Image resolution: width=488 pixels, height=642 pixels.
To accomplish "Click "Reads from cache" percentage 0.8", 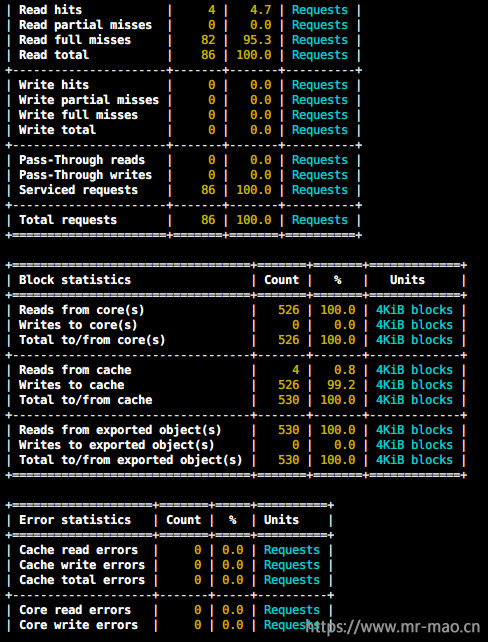I will [345, 370].
